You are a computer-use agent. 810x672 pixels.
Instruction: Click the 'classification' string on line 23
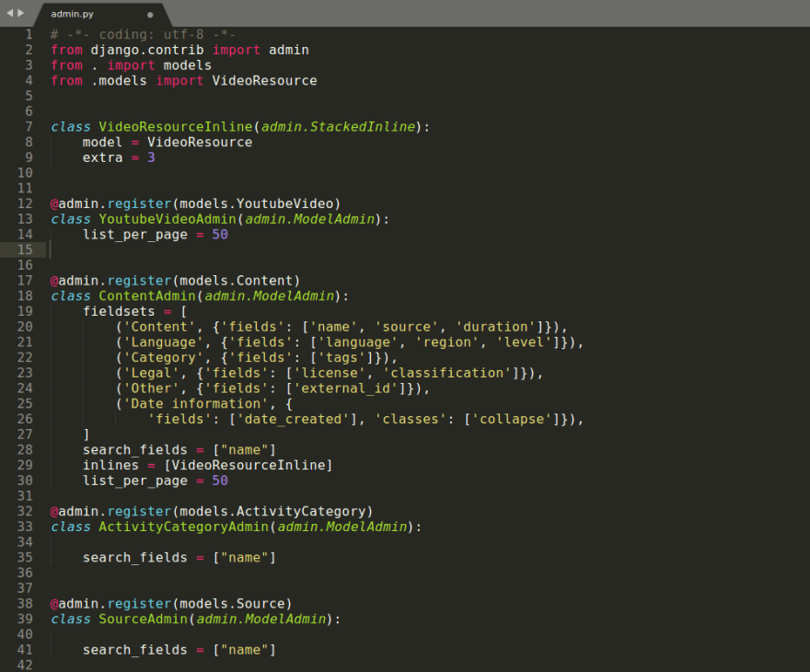coord(447,373)
